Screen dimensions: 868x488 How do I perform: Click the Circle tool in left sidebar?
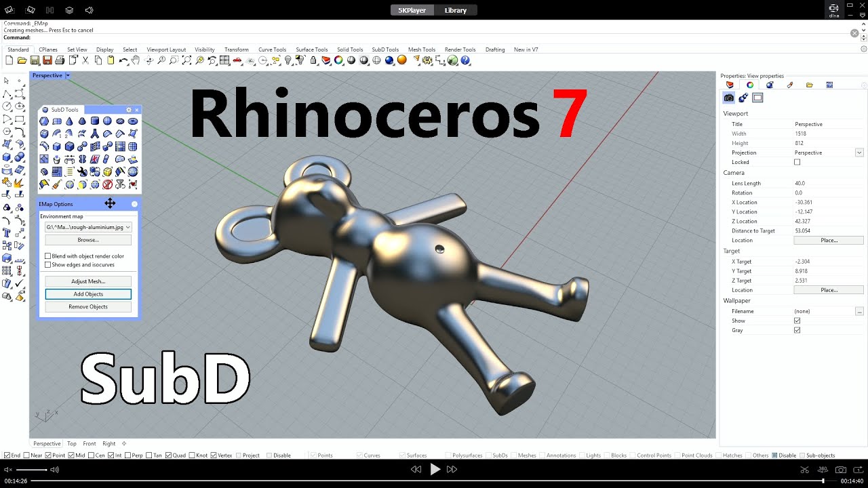[x=7, y=106]
